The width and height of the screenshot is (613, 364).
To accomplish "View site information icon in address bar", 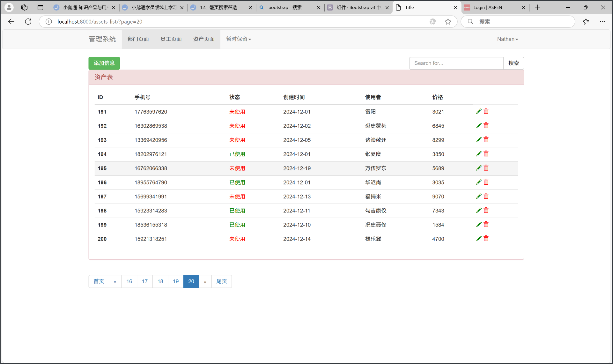I will coord(48,22).
